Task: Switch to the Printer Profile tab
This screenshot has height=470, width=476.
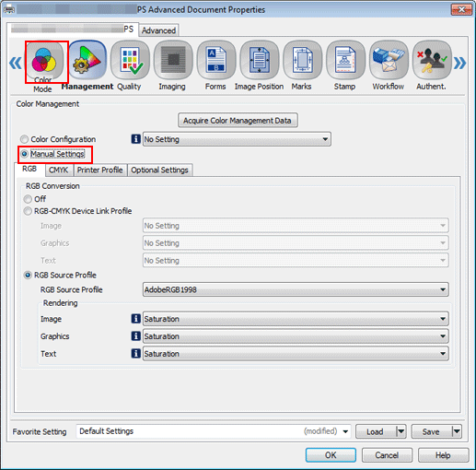Action: pos(99,170)
